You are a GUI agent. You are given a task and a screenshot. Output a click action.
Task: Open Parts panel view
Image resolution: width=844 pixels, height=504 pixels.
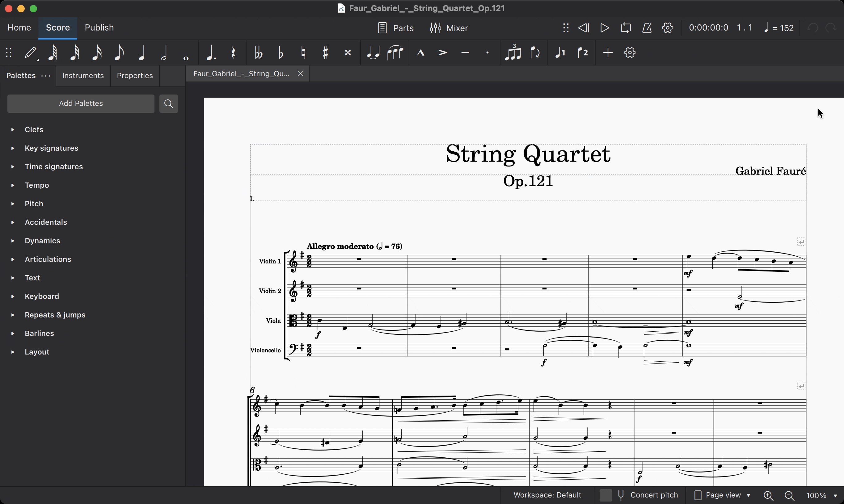pyautogui.click(x=395, y=27)
